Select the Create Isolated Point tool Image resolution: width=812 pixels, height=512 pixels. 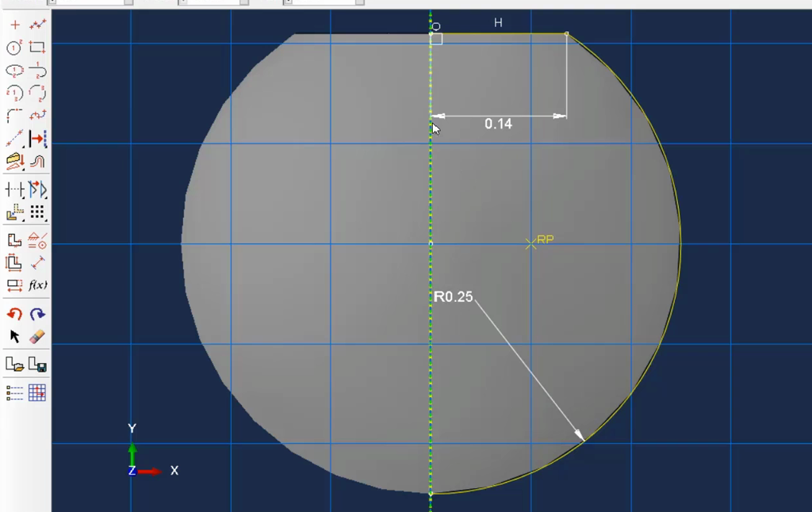click(x=14, y=25)
